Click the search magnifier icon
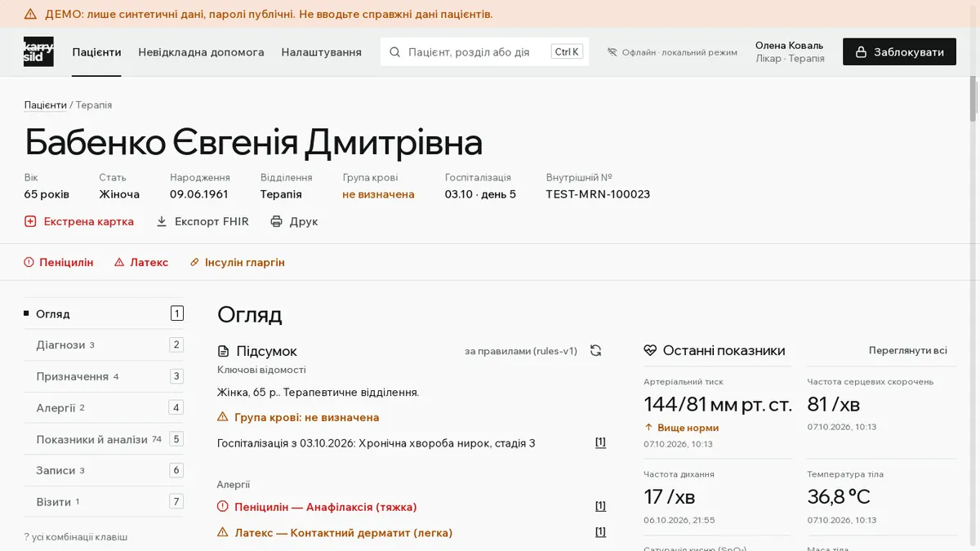980x551 pixels. (x=394, y=52)
